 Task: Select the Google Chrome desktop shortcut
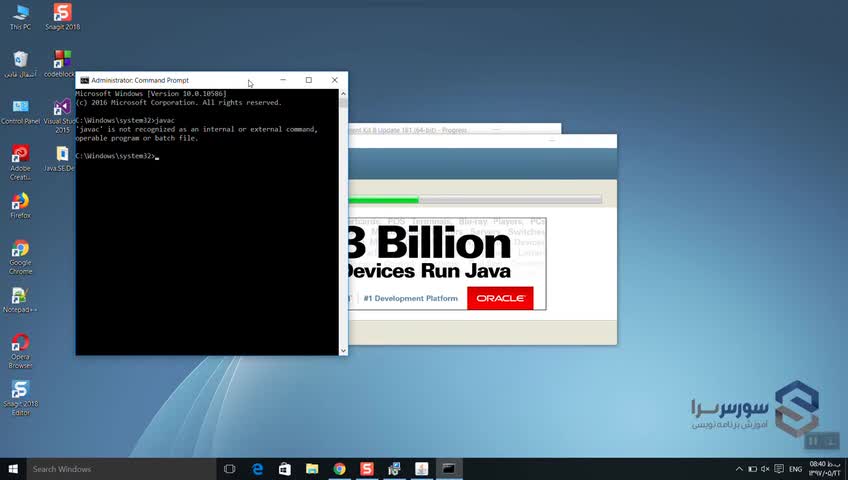(x=21, y=257)
